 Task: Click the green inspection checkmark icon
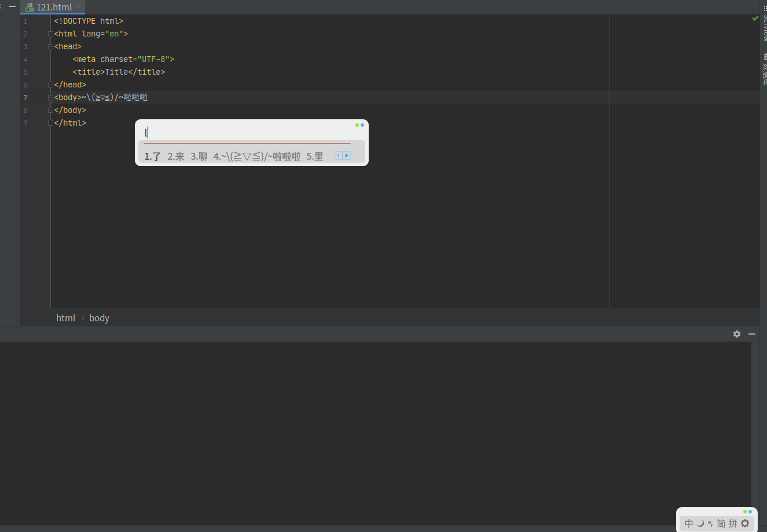(x=755, y=19)
